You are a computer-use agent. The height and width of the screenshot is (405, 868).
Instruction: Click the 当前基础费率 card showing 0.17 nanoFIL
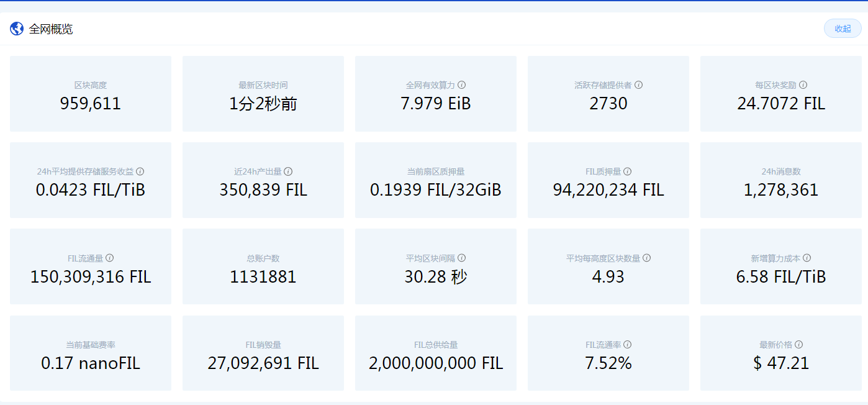tap(91, 353)
